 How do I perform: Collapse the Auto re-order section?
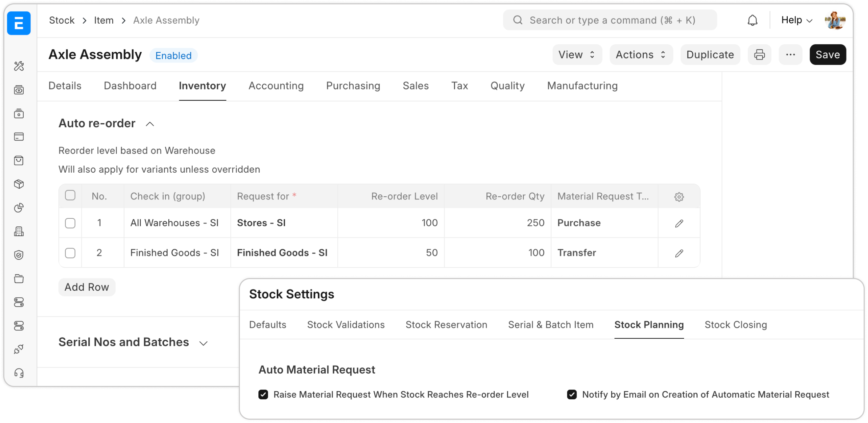149,124
